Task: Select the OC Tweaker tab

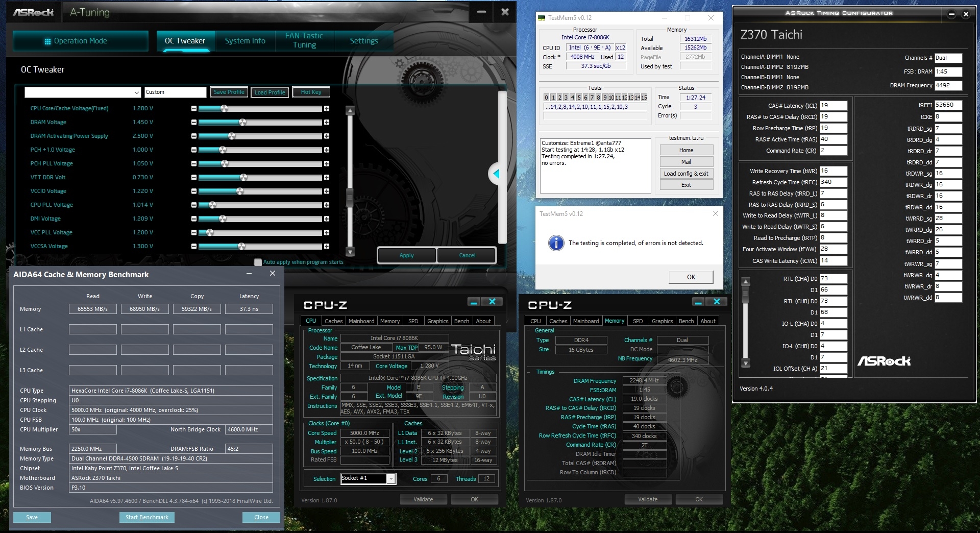Action: tap(185, 41)
